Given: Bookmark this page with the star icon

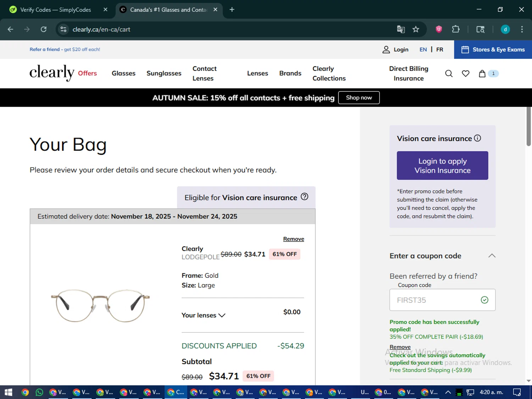Looking at the screenshot, I should (416, 29).
